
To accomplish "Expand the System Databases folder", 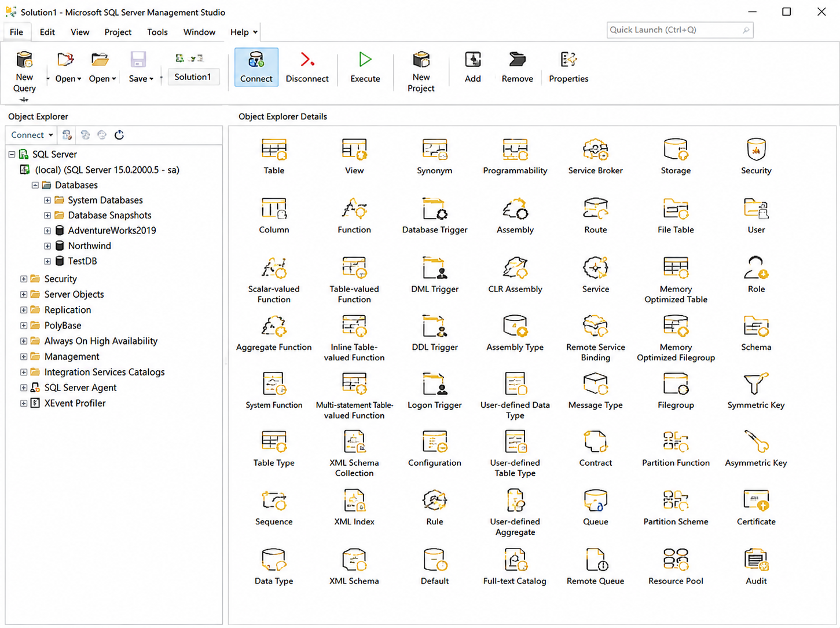I will (47, 200).
